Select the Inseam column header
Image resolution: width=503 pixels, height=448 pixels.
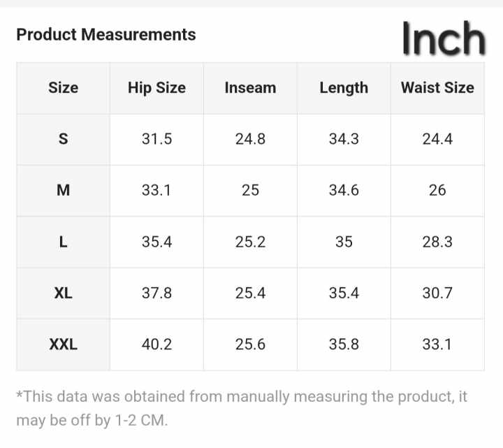250,88
